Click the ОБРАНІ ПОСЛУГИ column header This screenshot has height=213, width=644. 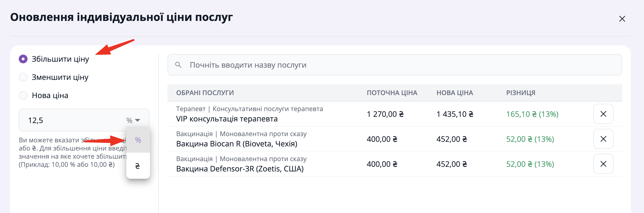pyautogui.click(x=205, y=93)
